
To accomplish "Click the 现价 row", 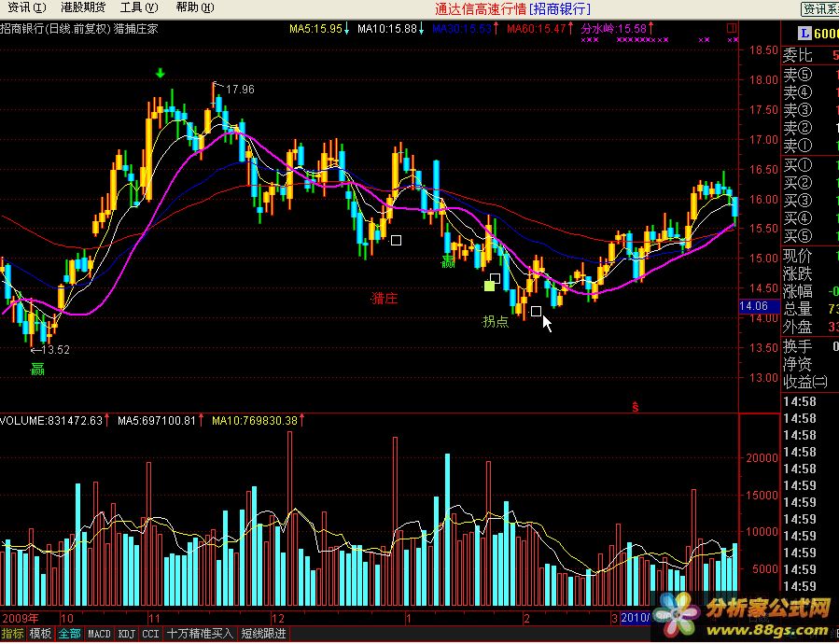I will pyautogui.click(x=810, y=256).
